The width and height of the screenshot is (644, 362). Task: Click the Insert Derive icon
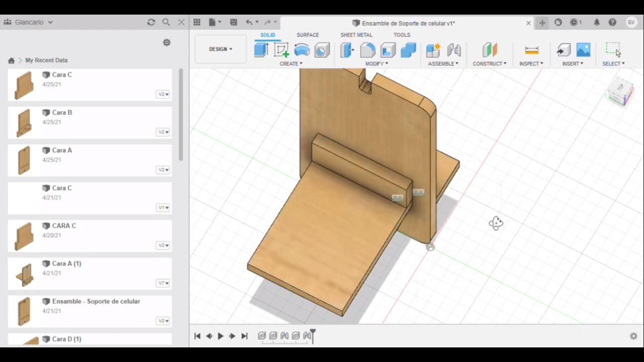click(x=563, y=50)
